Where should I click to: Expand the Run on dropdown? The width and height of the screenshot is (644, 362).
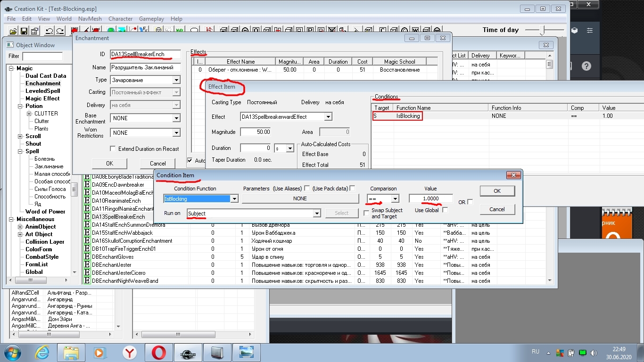[317, 214]
